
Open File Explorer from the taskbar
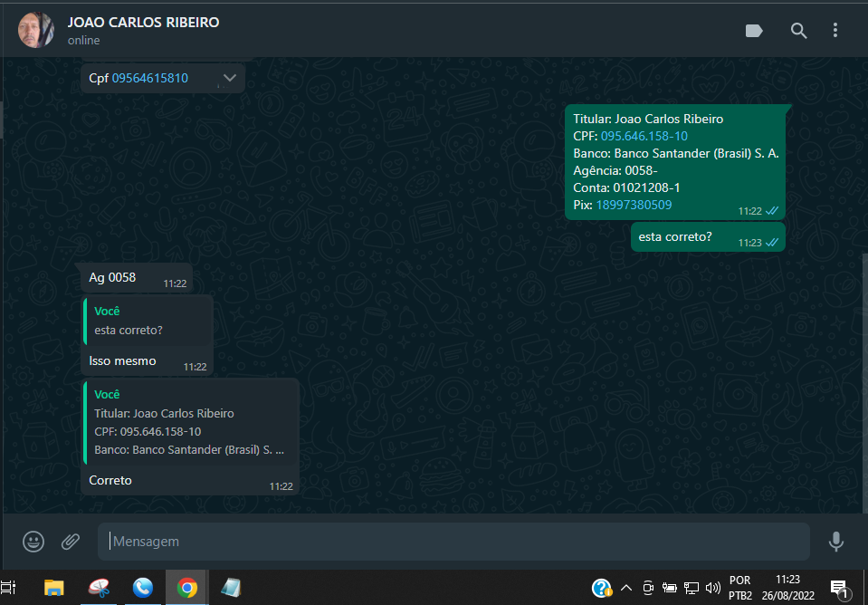[54, 588]
